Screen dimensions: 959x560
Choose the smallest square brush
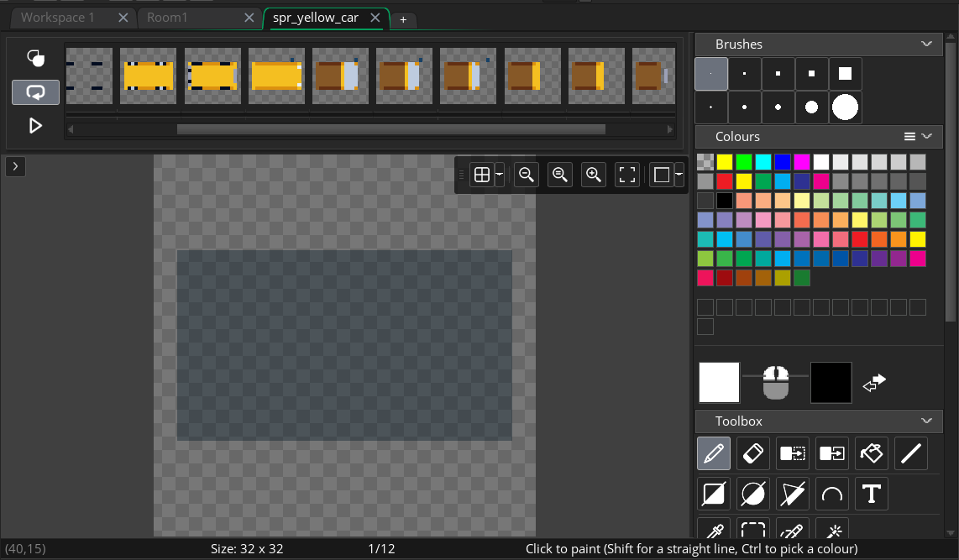click(x=711, y=74)
